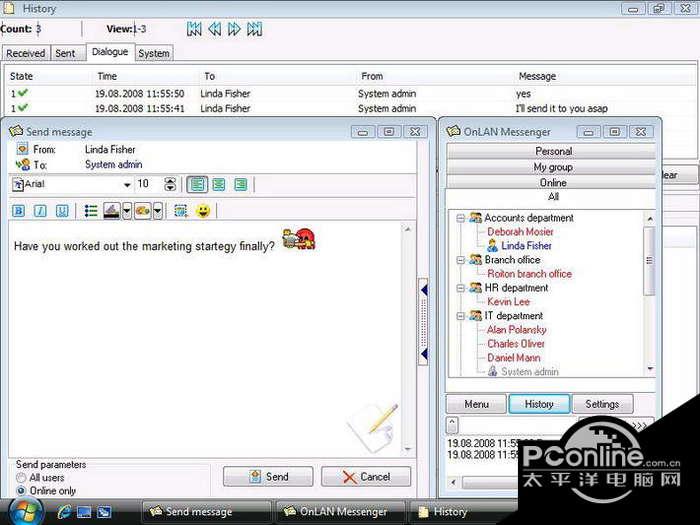Screen dimensions: 700x525
Task: Switch to System tab
Action: pyautogui.click(x=154, y=53)
